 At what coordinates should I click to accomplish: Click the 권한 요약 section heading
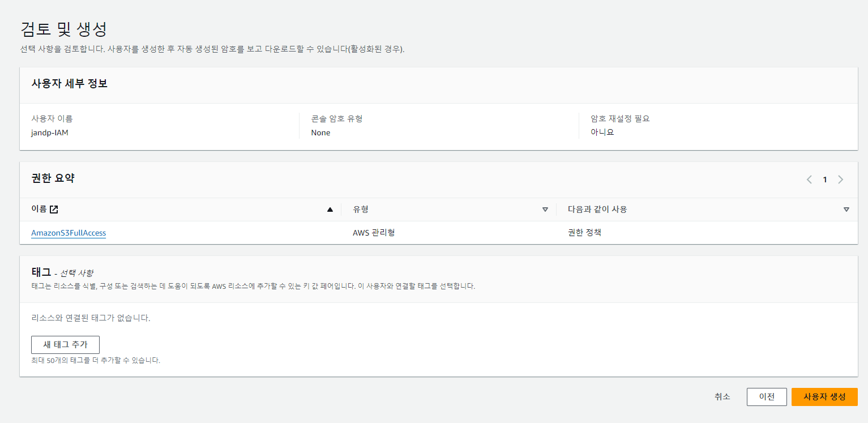click(x=53, y=178)
